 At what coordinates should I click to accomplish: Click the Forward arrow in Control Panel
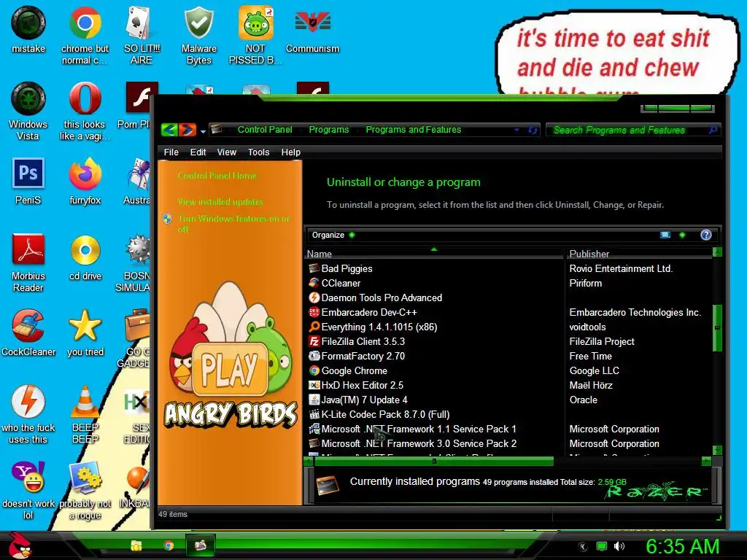coord(187,130)
